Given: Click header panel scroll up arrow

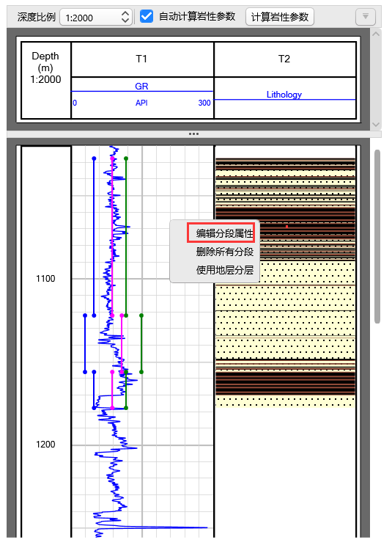Looking at the screenshot, I should (376, 34).
